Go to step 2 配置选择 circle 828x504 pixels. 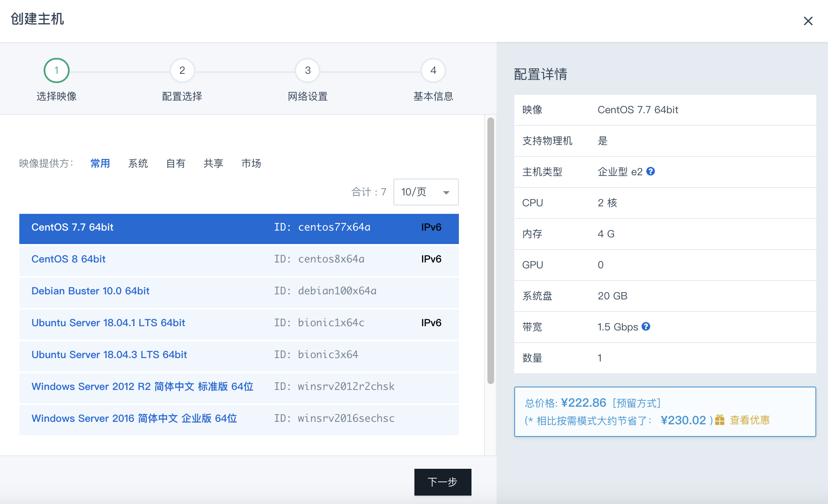[x=182, y=70]
